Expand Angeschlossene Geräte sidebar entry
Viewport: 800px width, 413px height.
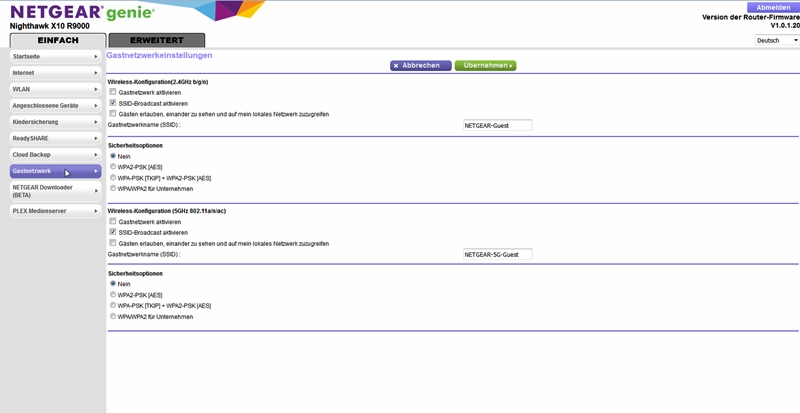coord(55,105)
